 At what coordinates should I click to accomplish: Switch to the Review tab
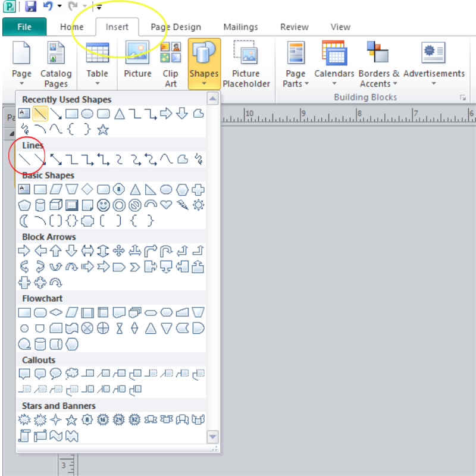[294, 27]
